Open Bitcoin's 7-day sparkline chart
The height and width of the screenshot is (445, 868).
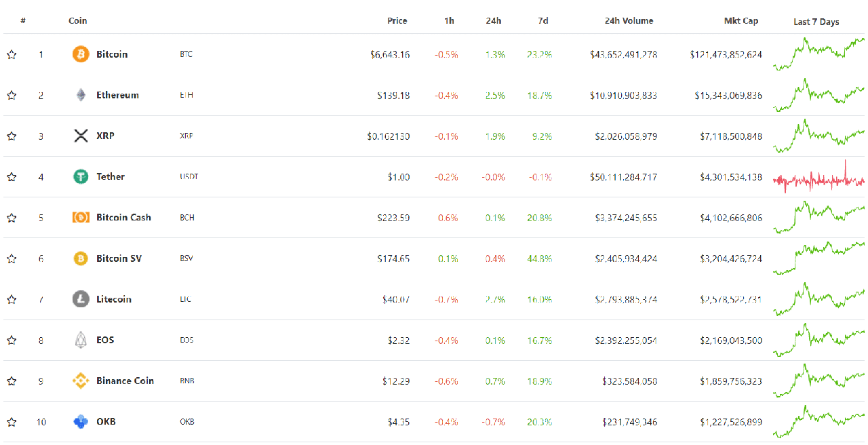[818, 54]
